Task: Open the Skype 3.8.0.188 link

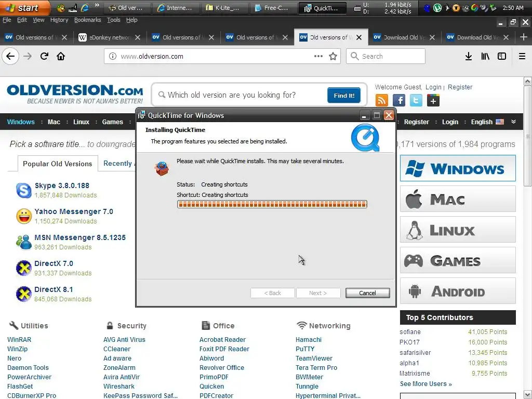Action: click(62, 185)
